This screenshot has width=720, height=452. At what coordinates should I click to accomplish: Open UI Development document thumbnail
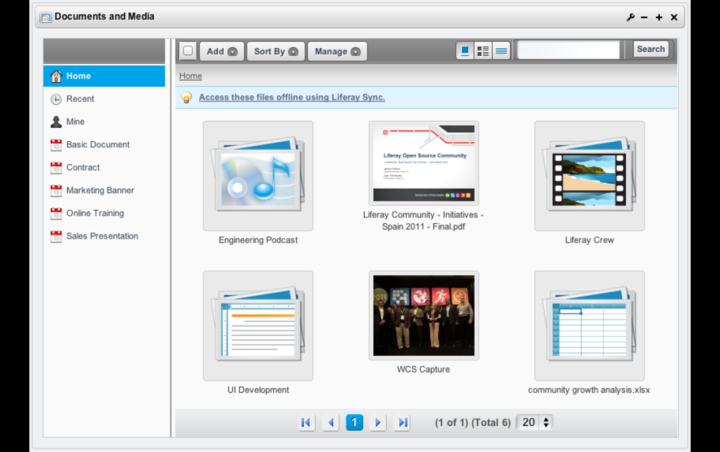tap(258, 326)
